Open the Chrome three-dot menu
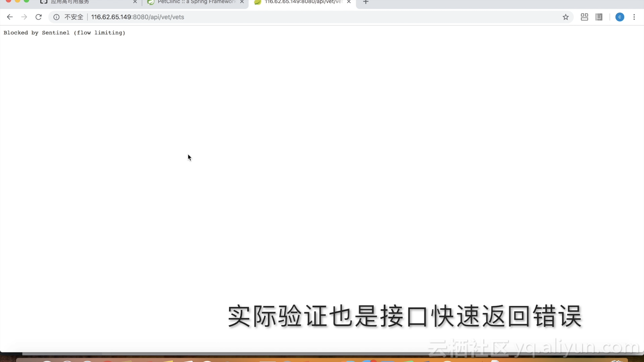 point(634,17)
